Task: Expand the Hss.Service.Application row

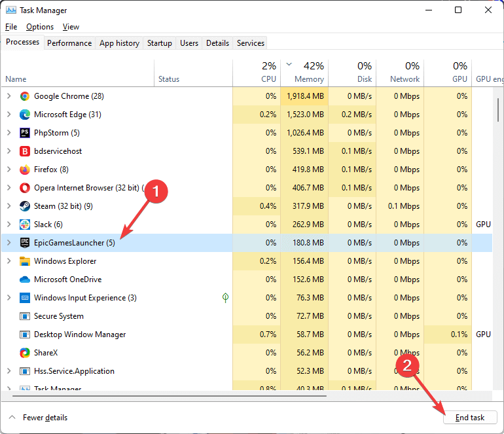Action: click(x=9, y=371)
